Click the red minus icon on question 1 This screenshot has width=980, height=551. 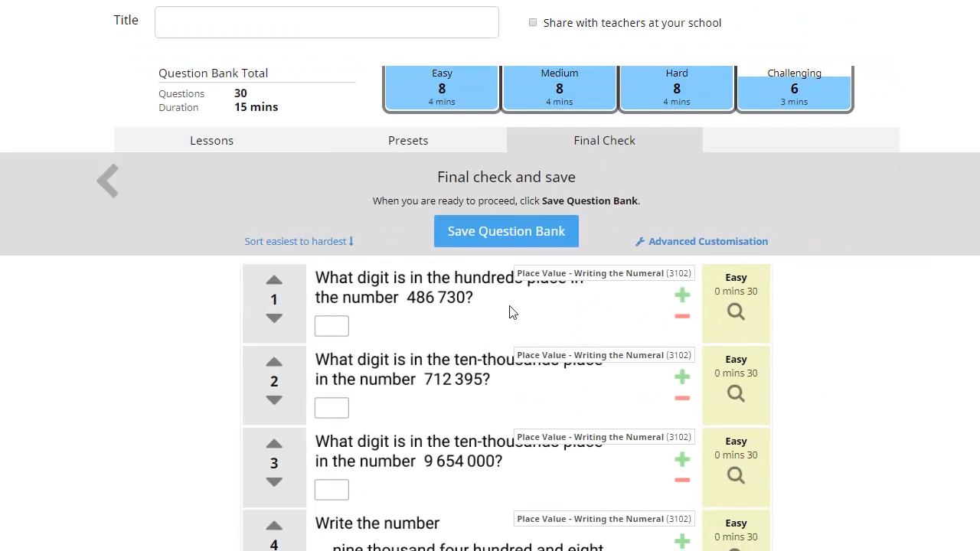pos(681,315)
